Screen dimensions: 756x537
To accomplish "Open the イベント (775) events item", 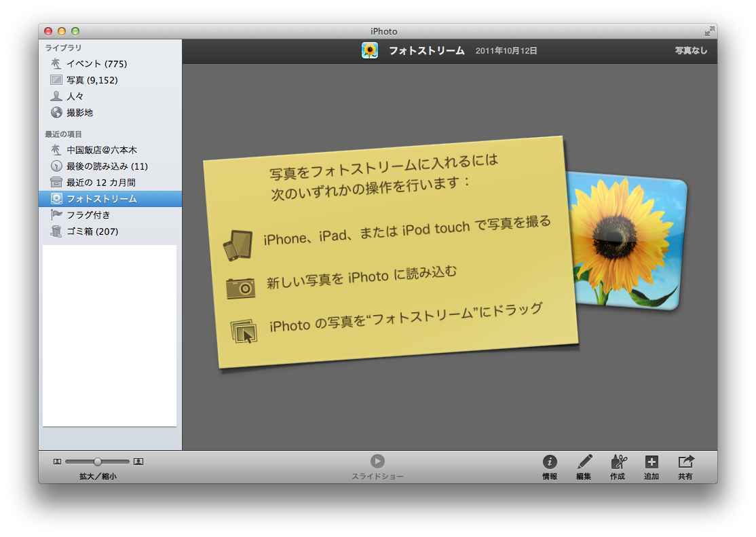I will click(110, 64).
